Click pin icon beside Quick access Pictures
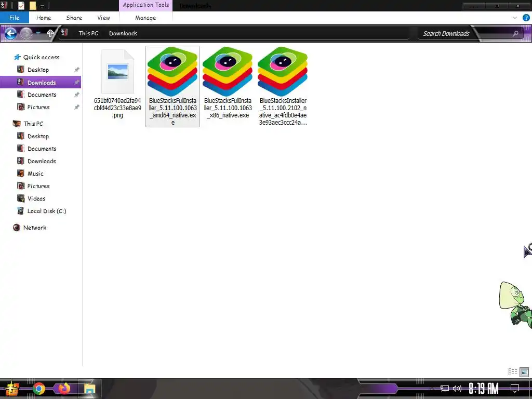 pos(77,107)
